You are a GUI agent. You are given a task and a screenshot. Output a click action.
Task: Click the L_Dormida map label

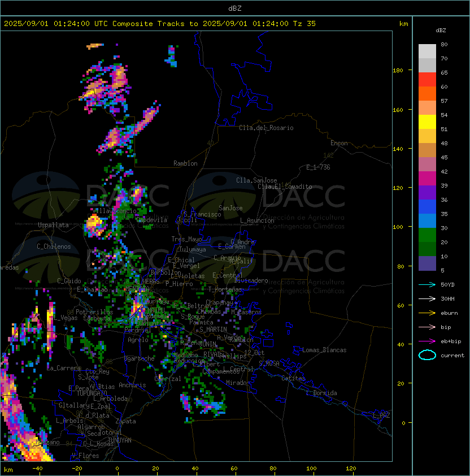coord(321,393)
